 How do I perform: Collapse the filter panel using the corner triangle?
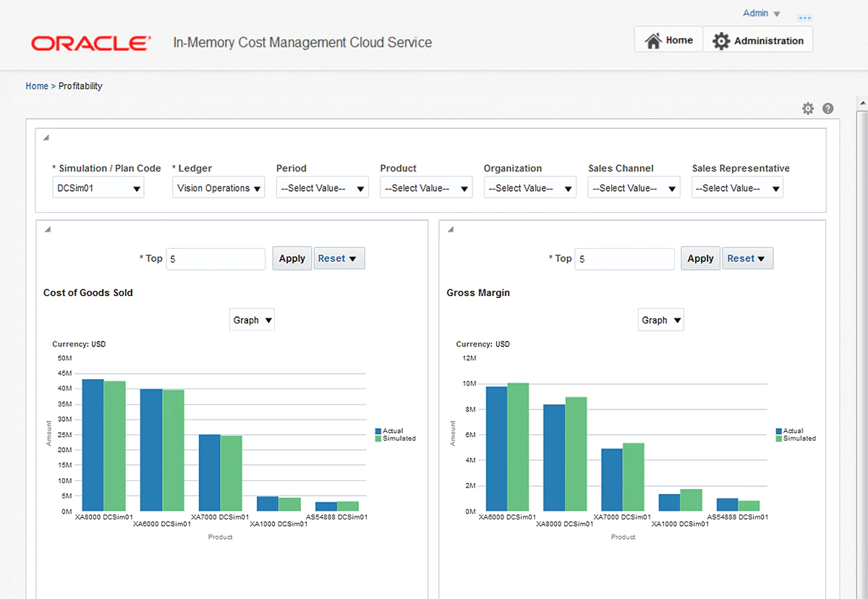tap(46, 138)
